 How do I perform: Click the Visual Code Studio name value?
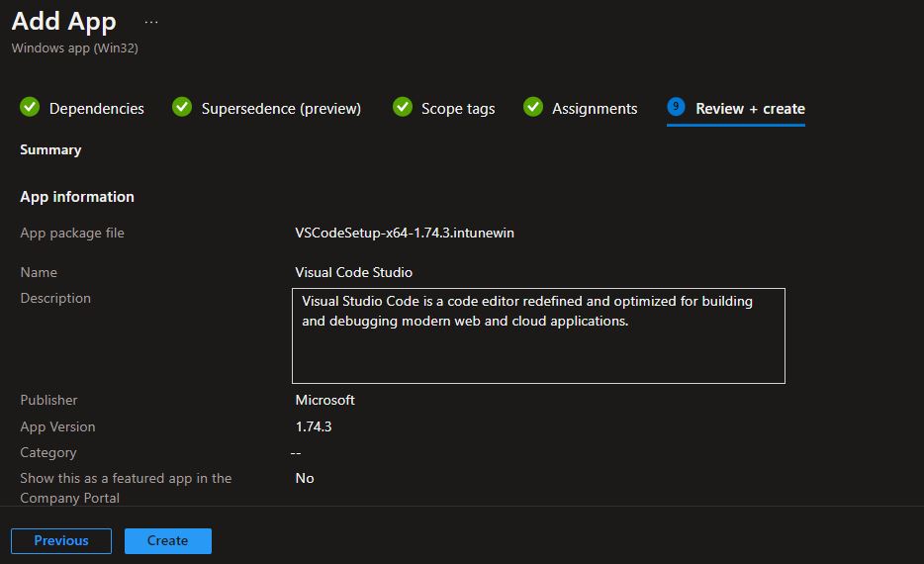pos(353,272)
